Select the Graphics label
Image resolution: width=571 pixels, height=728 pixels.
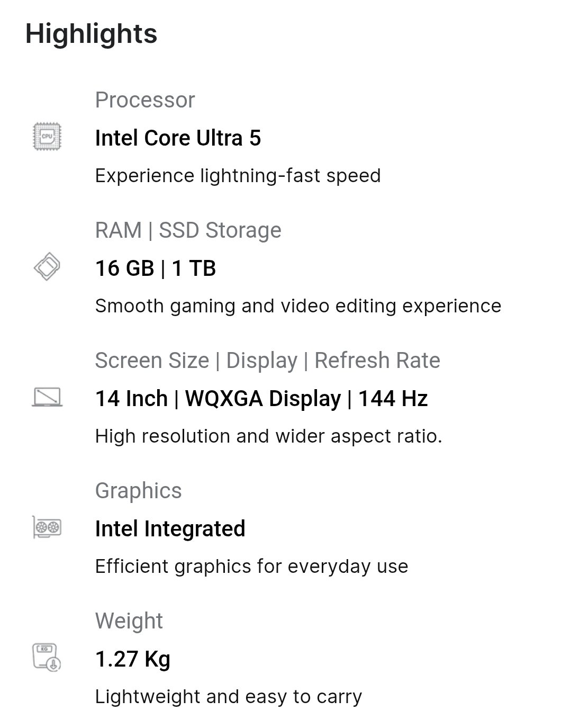139,491
